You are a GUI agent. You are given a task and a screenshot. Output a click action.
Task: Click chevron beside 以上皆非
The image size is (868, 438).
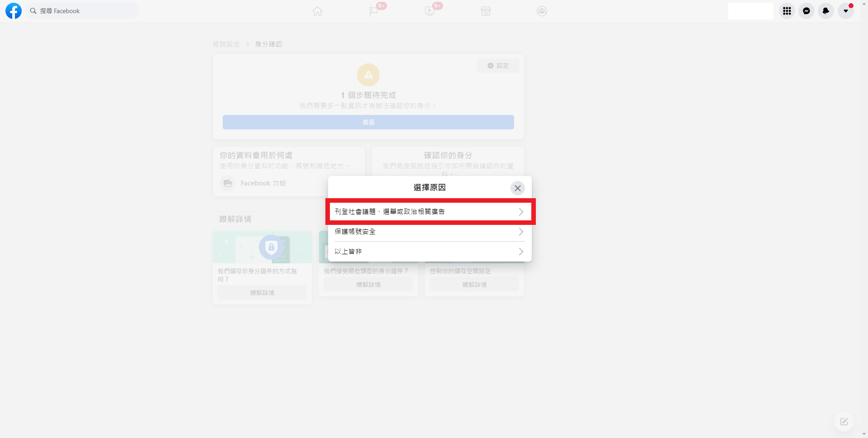(521, 251)
